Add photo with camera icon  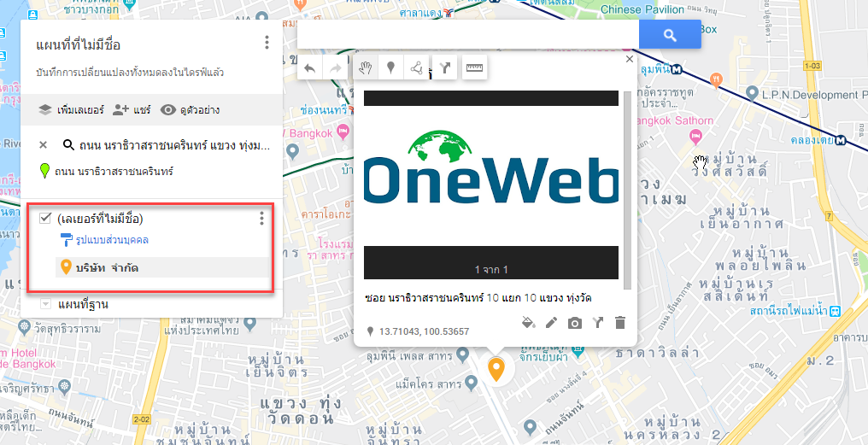pos(575,323)
